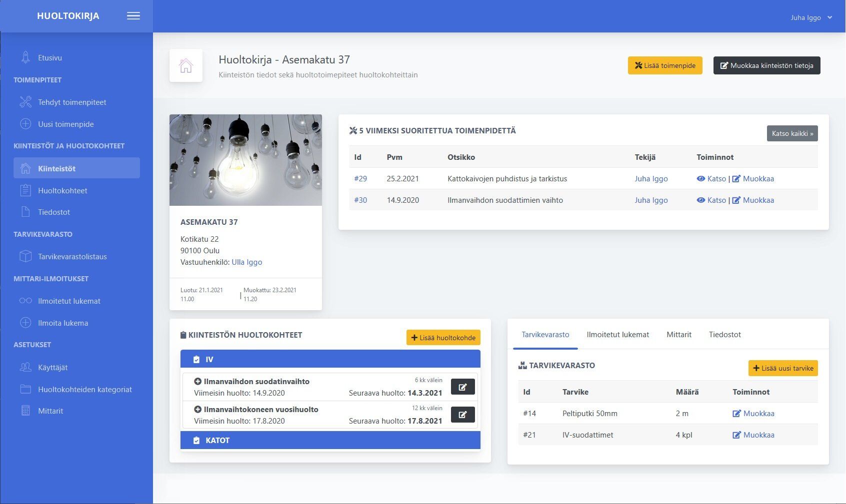Open action id #30
The height and width of the screenshot is (504, 846).
click(360, 200)
